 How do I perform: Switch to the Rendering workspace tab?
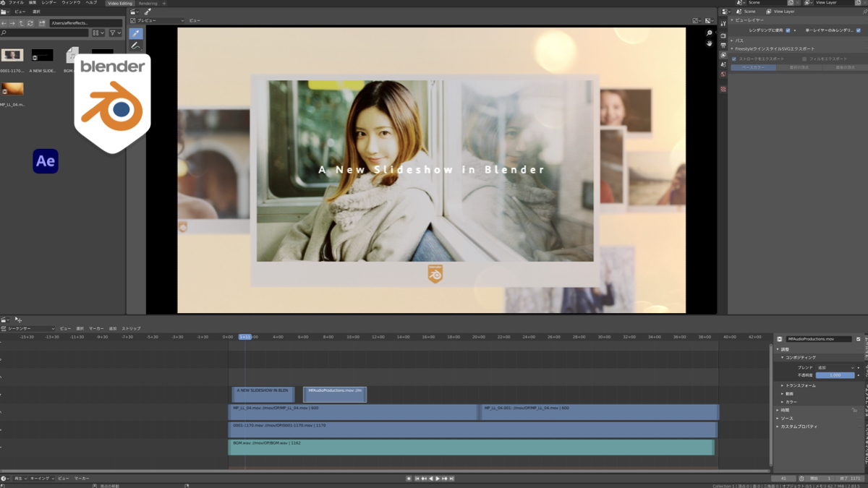click(x=148, y=3)
